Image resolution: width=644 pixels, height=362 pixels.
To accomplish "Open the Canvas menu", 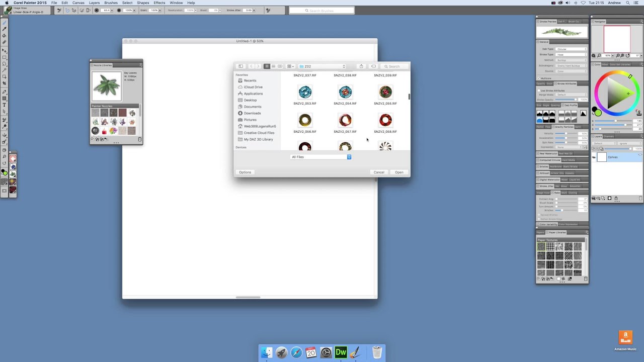I will click(x=78, y=3).
